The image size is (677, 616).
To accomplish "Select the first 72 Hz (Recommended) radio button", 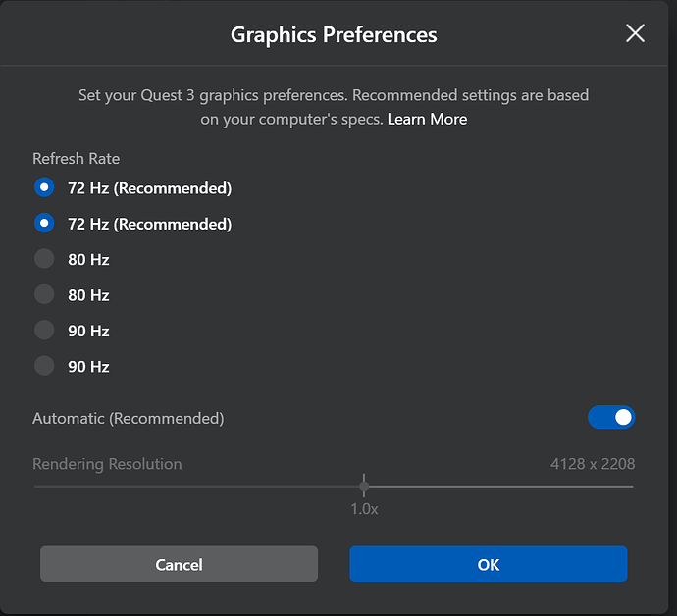I will point(44,187).
